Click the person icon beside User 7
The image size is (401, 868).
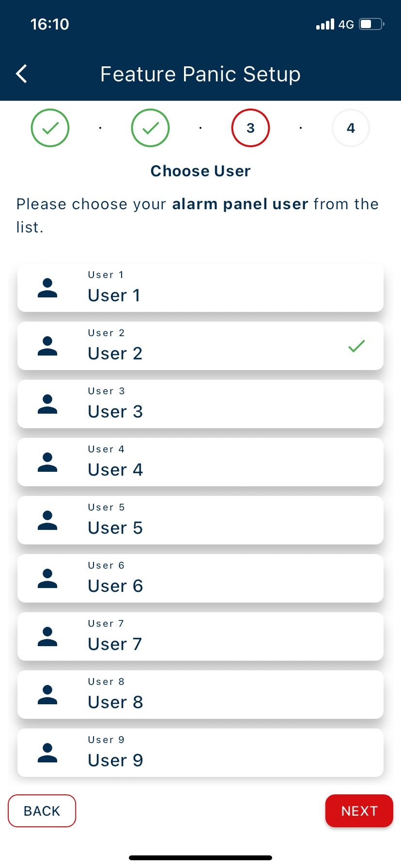coord(47,637)
